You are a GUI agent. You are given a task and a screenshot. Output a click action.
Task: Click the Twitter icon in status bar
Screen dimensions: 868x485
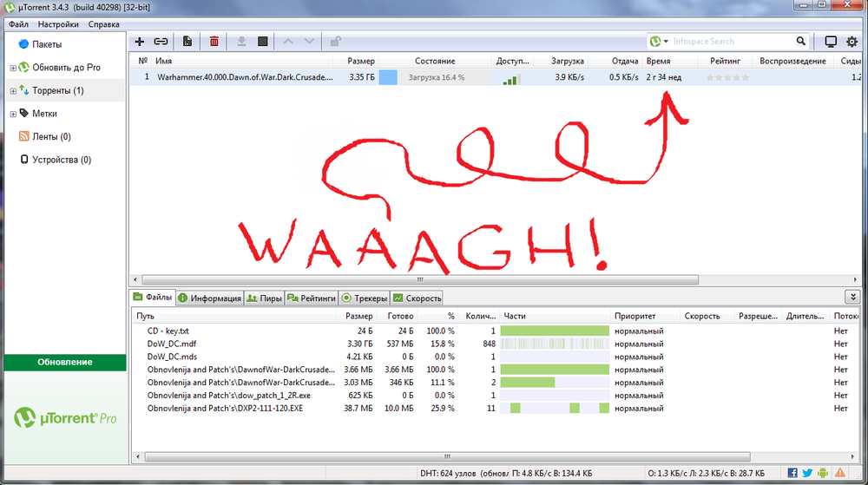click(x=807, y=473)
